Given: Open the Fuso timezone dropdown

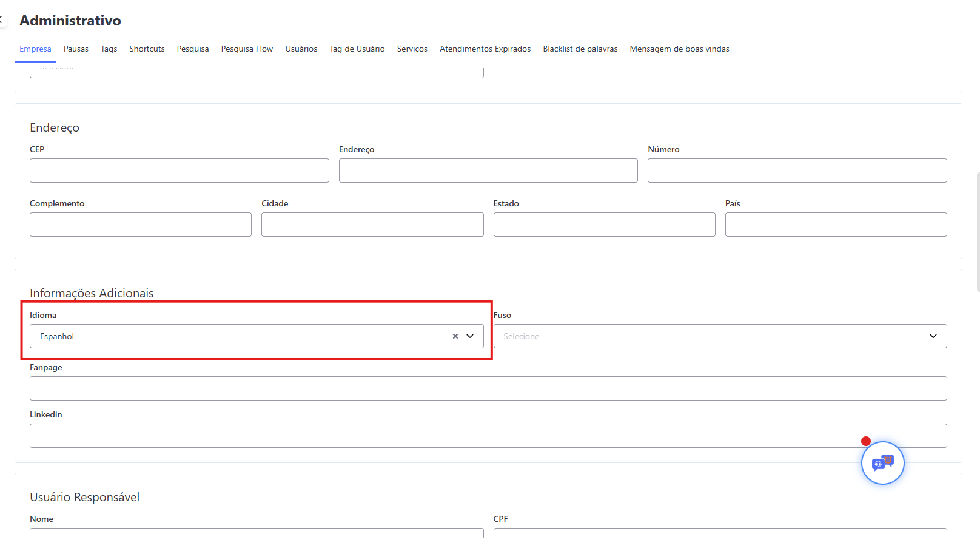Looking at the screenshot, I should pos(719,336).
